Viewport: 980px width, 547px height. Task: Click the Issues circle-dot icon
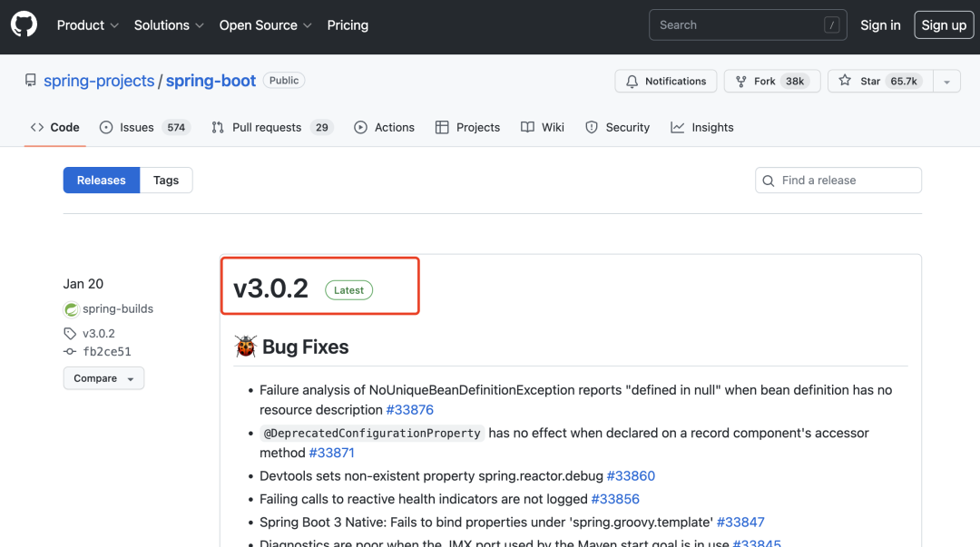pyautogui.click(x=106, y=128)
